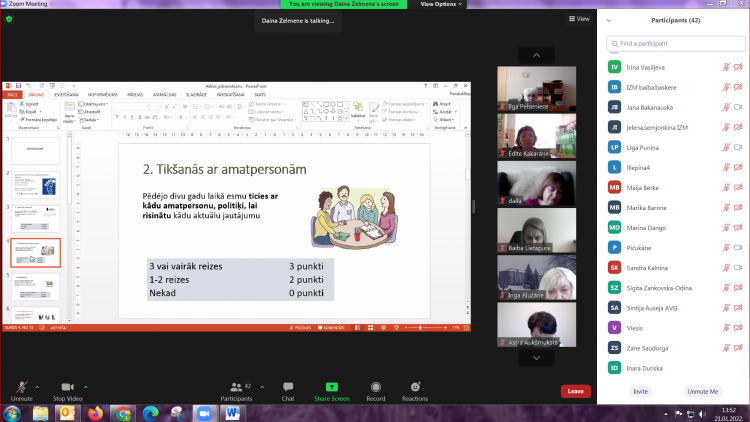The width and height of the screenshot is (750, 422).
Task: Open the Reactions menu
Action: pos(415,386)
